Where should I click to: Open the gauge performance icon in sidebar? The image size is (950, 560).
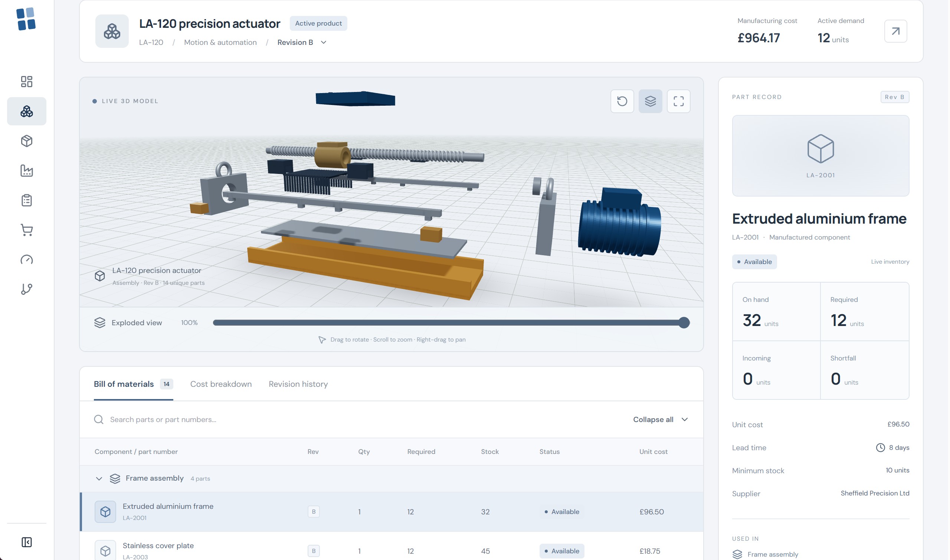coord(26,260)
